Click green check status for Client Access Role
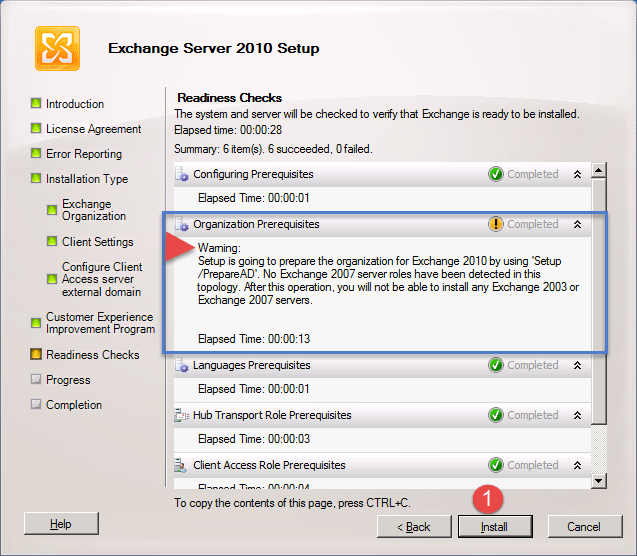Screen dimensions: 637x556 (496, 465)
